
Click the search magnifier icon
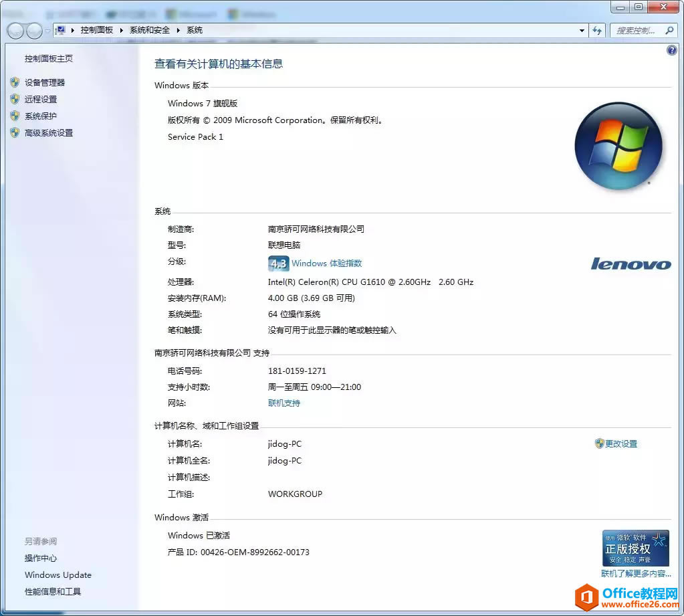(669, 30)
